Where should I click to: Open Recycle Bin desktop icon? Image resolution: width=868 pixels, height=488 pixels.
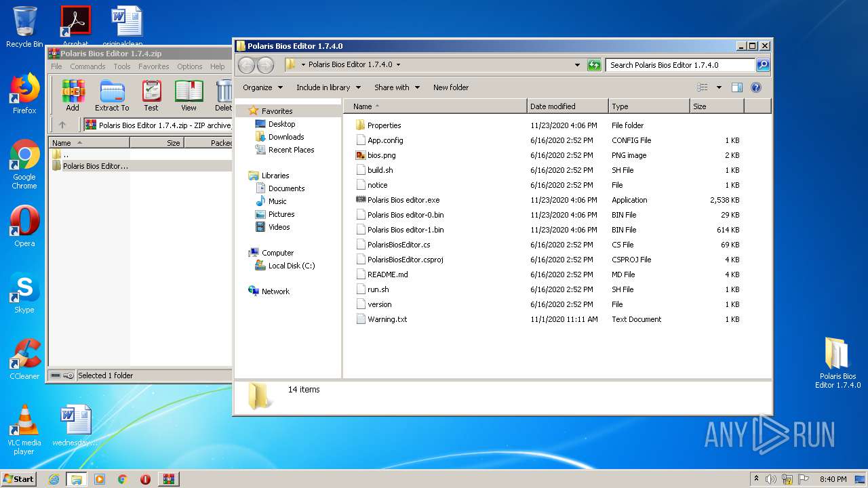24,27
